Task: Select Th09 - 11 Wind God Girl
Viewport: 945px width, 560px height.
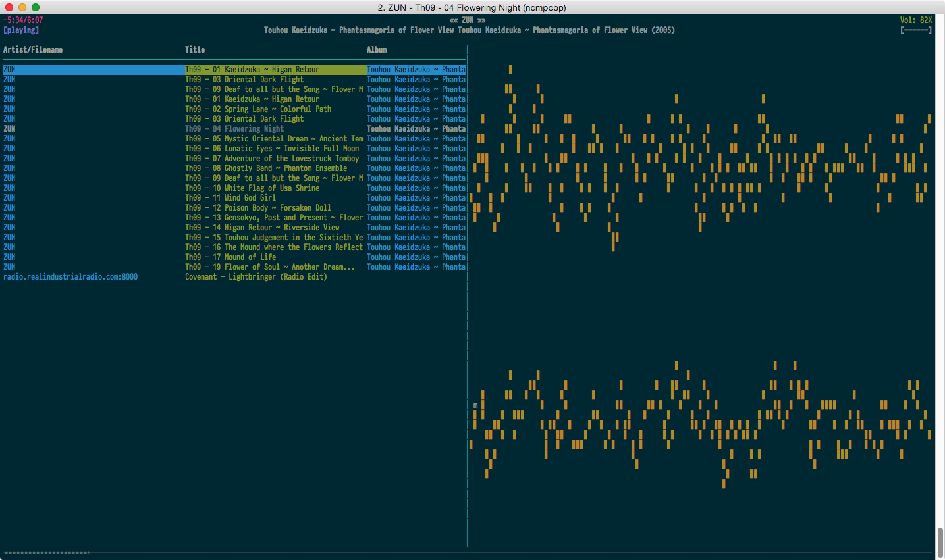Action: [234, 198]
